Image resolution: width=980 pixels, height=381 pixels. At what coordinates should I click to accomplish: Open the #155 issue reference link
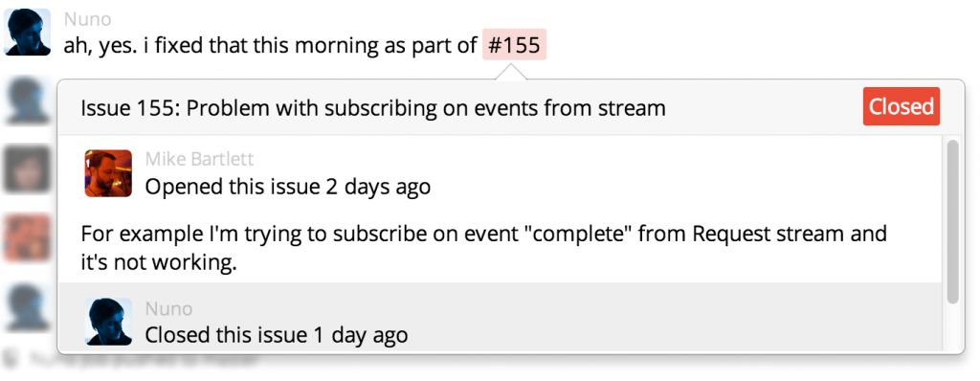pyautogui.click(x=514, y=44)
